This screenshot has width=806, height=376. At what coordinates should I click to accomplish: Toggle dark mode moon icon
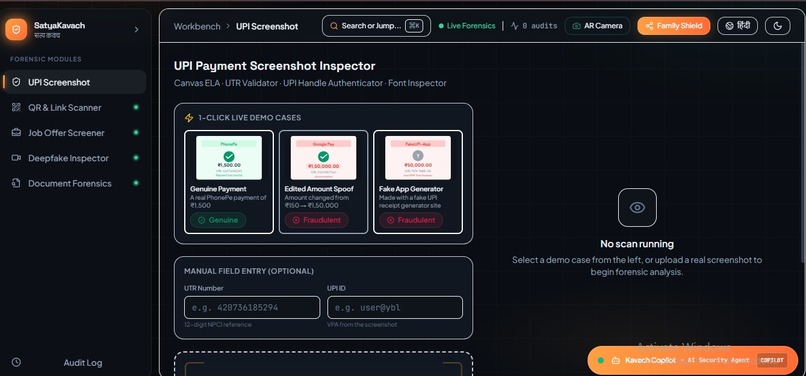pos(777,26)
